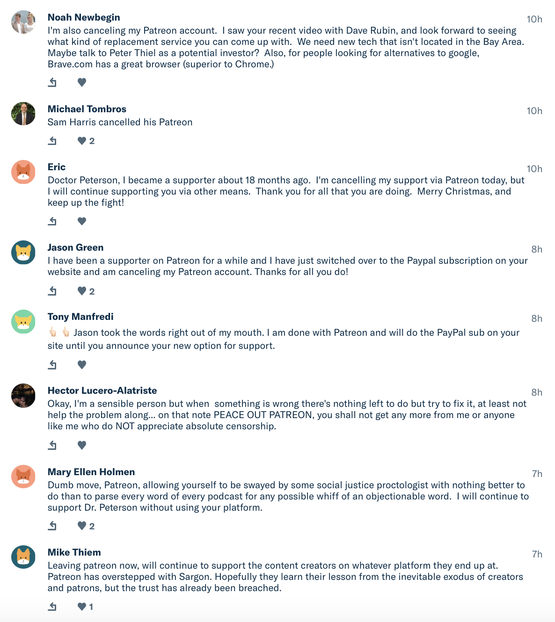555x622 pixels.
Task: Click the 8h timestamp on Jason Green's comment
Action: (x=536, y=250)
